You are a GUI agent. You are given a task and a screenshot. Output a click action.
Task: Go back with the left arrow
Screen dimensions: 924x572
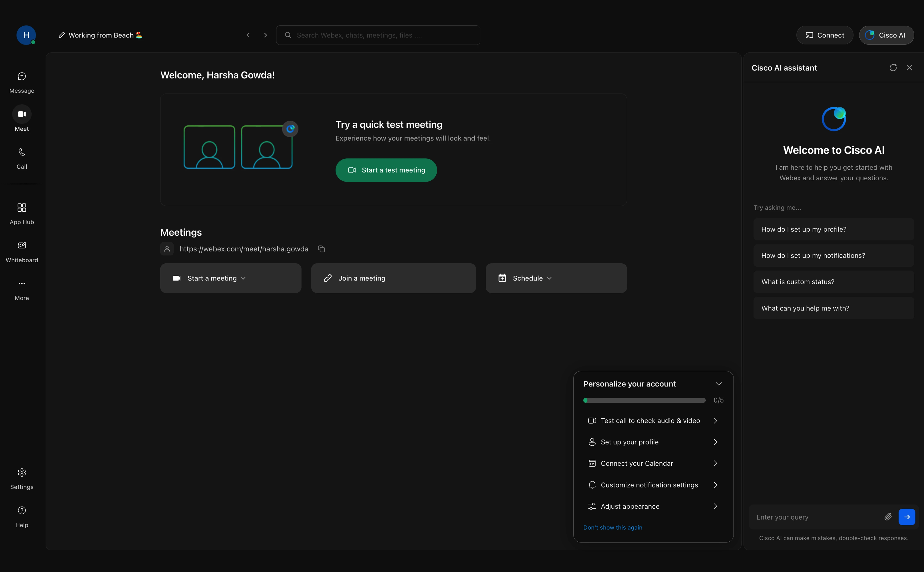[x=248, y=35]
